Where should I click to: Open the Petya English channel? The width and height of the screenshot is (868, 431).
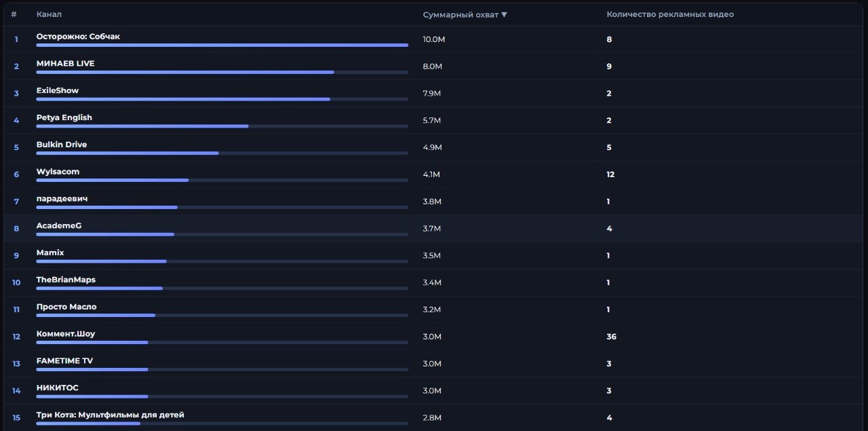point(64,118)
